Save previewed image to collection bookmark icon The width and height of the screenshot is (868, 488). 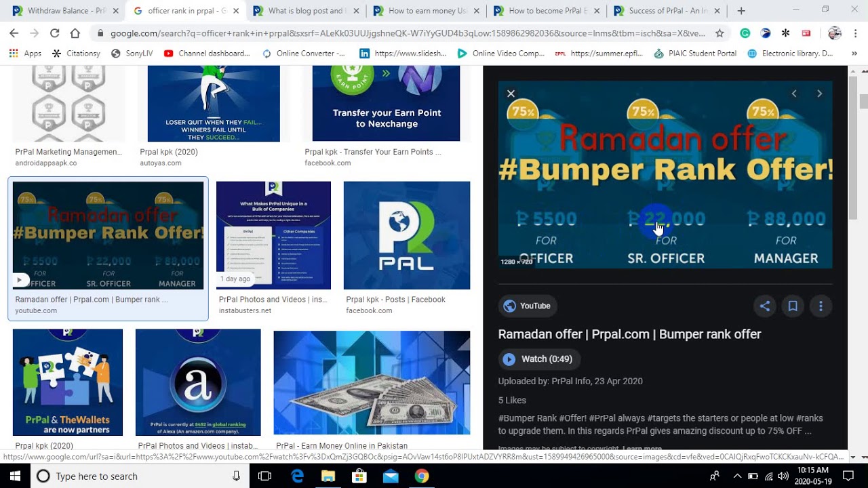(x=792, y=306)
